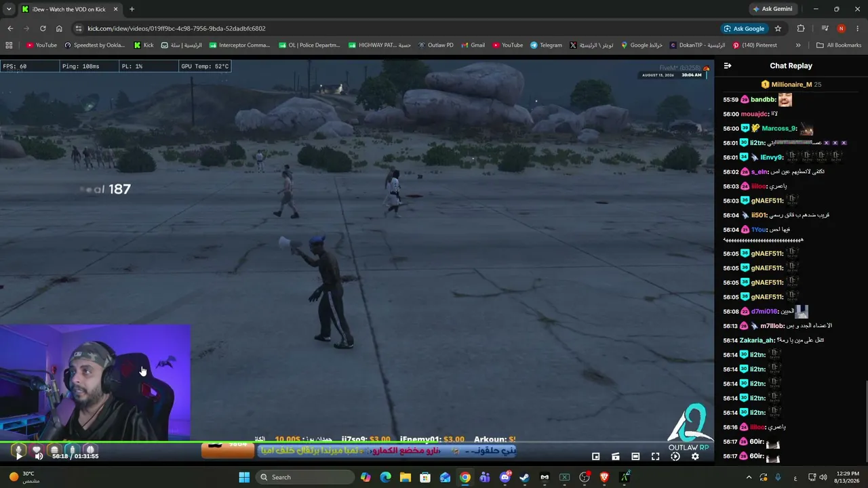868x488 pixels.
Task: Open the Telegram bookmark
Action: click(x=547, y=45)
